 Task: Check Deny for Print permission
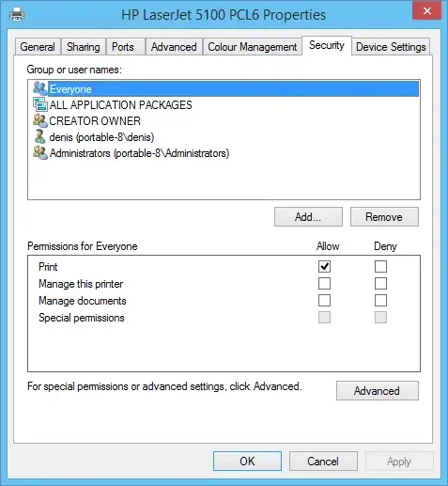(380, 267)
